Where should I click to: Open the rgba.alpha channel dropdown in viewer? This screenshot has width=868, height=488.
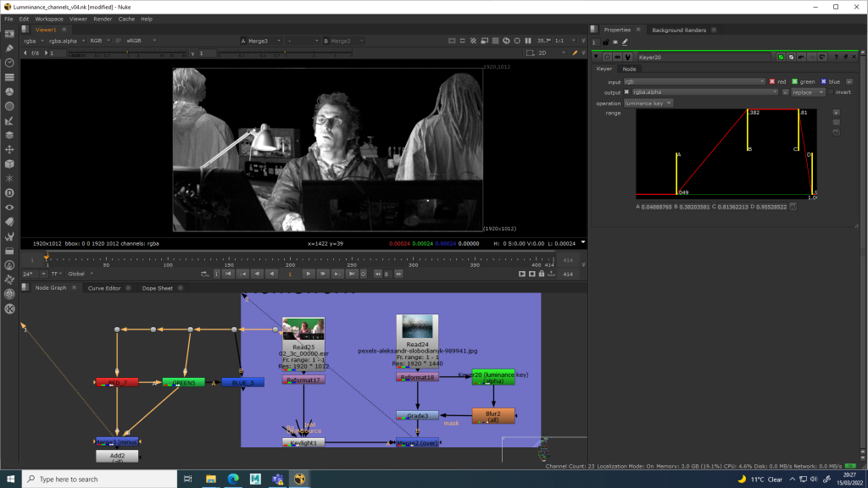(x=67, y=41)
